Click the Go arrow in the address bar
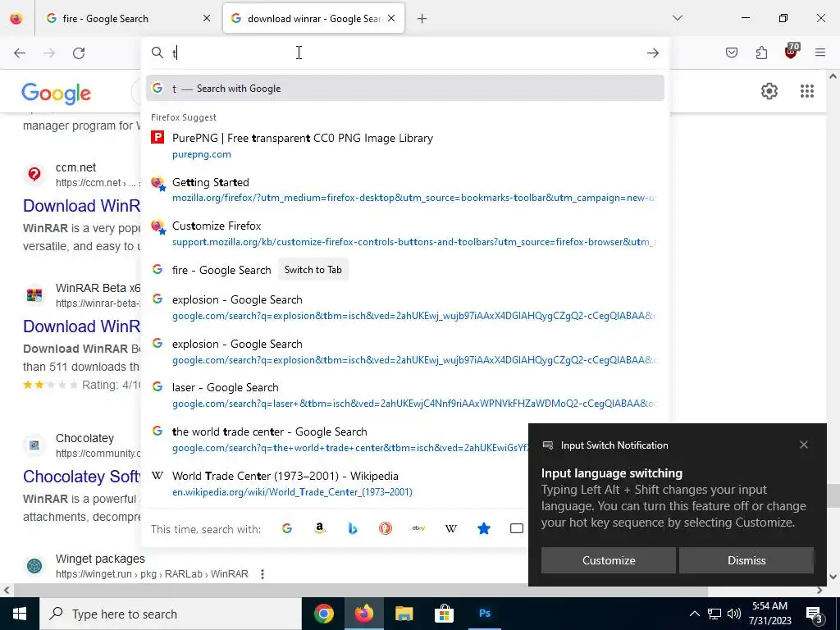840x630 pixels. 652,52
